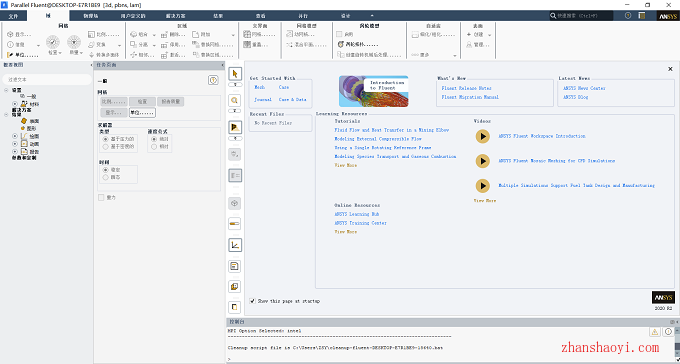Switch to the Results ribbon tab
Screen dimensions: 680x364
[218, 16]
